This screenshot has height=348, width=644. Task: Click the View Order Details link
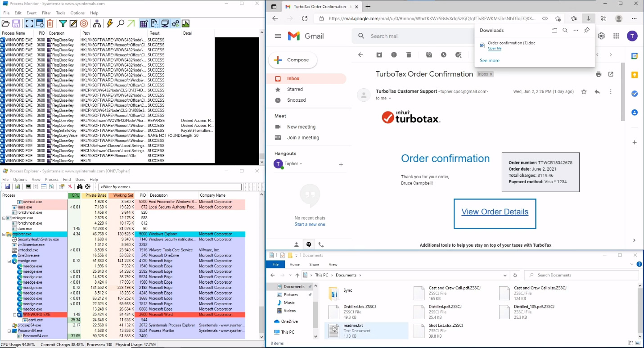coord(495,212)
